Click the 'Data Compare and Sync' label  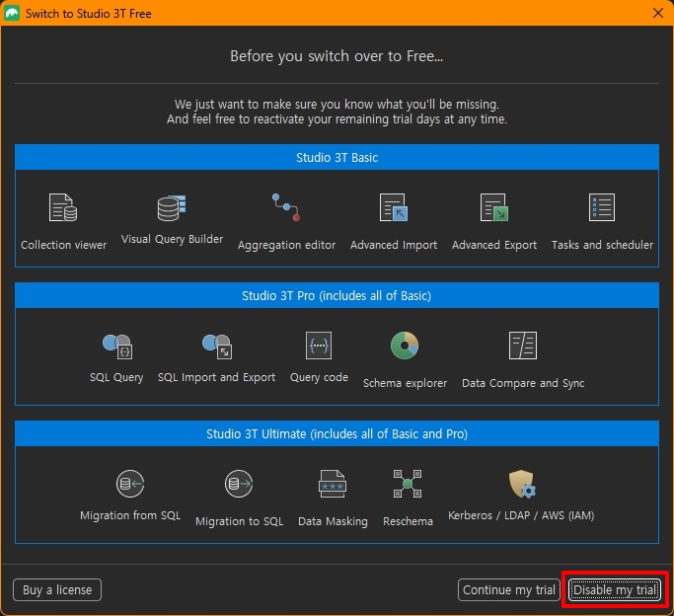tap(523, 383)
